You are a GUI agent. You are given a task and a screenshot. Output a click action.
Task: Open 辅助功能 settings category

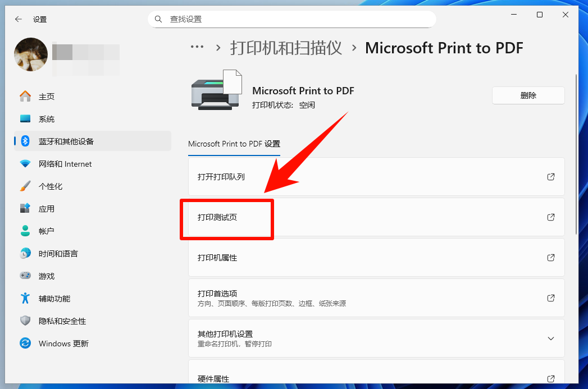(93, 299)
